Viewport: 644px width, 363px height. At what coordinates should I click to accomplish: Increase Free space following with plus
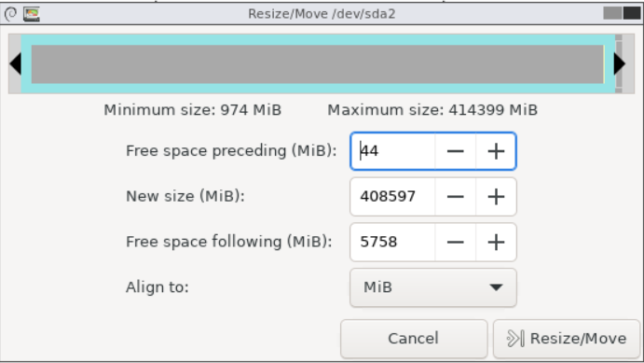click(x=496, y=242)
